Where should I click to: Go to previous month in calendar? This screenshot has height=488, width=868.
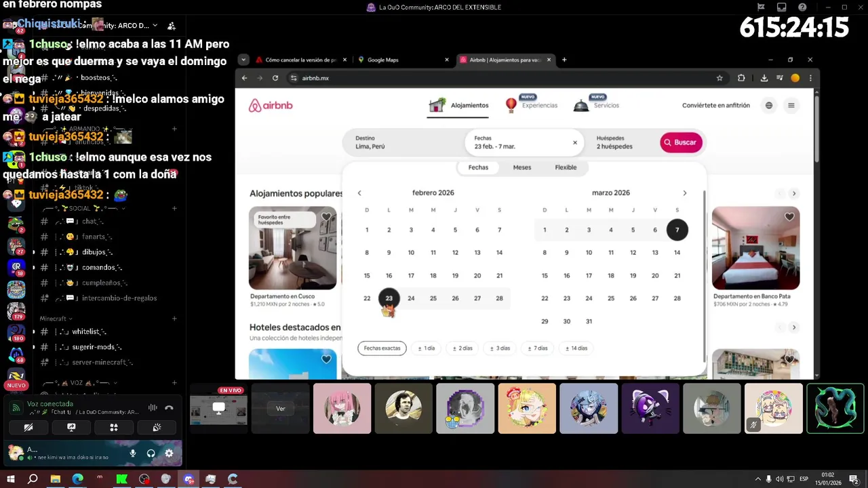(x=359, y=193)
